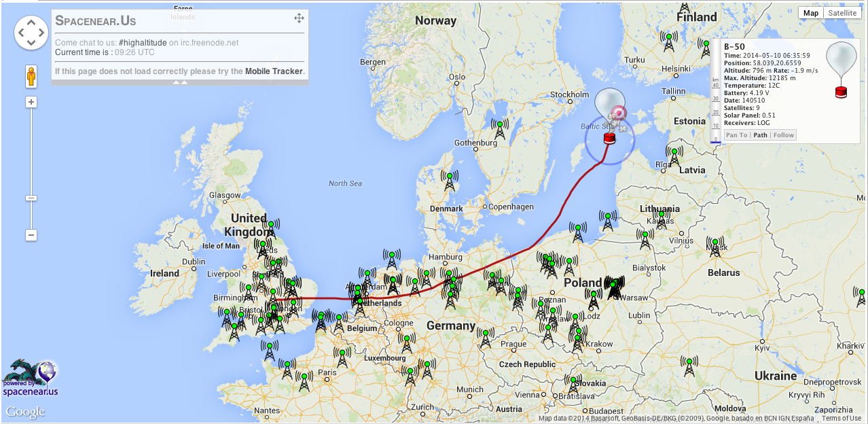Toggle Follow for the B-50 balloon
Screen dimensions: 868x424
(x=783, y=135)
